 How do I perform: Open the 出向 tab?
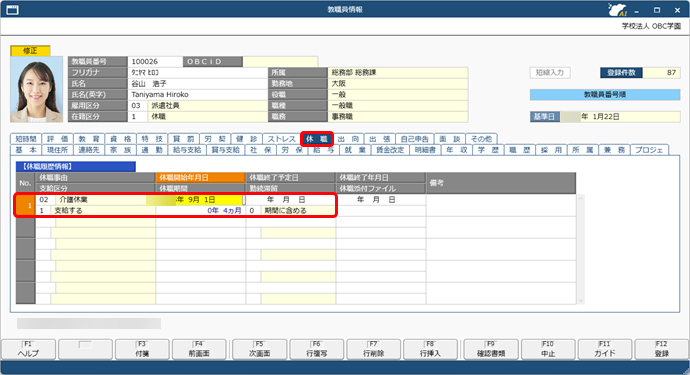(348, 139)
